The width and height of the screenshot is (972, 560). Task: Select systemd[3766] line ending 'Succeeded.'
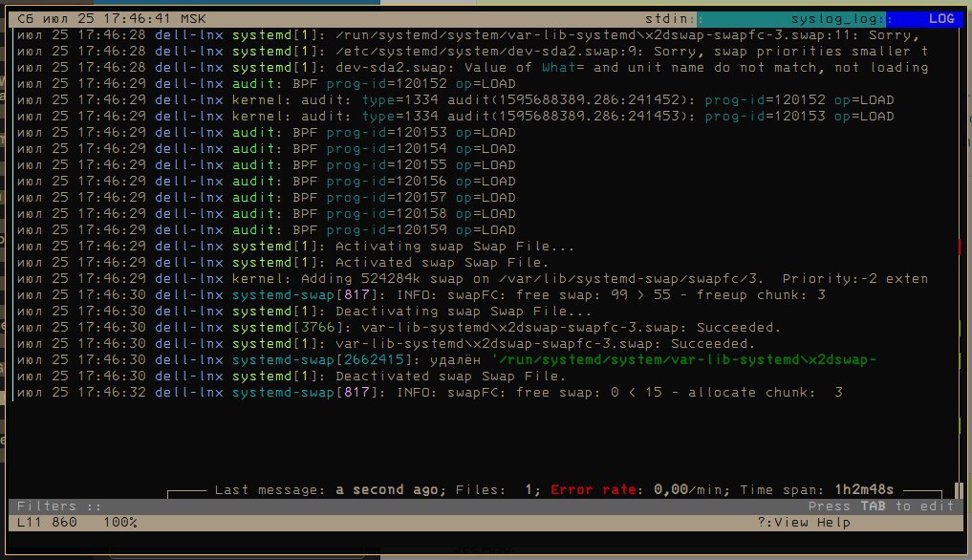399,327
